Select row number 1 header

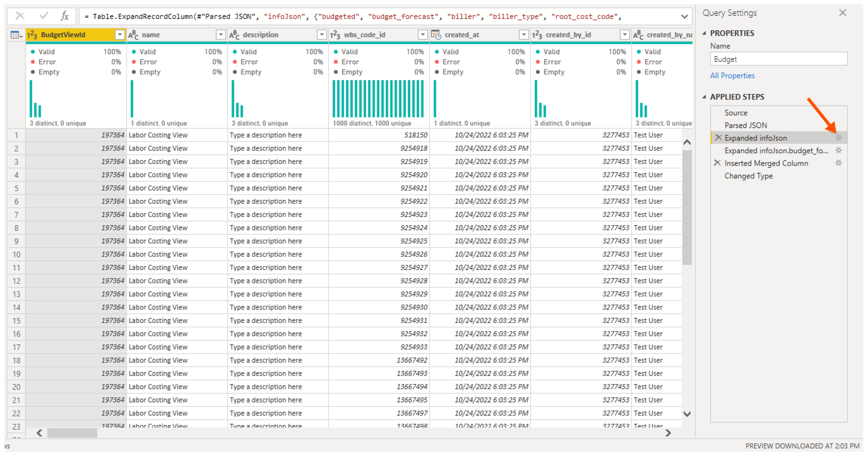pyautogui.click(x=16, y=135)
